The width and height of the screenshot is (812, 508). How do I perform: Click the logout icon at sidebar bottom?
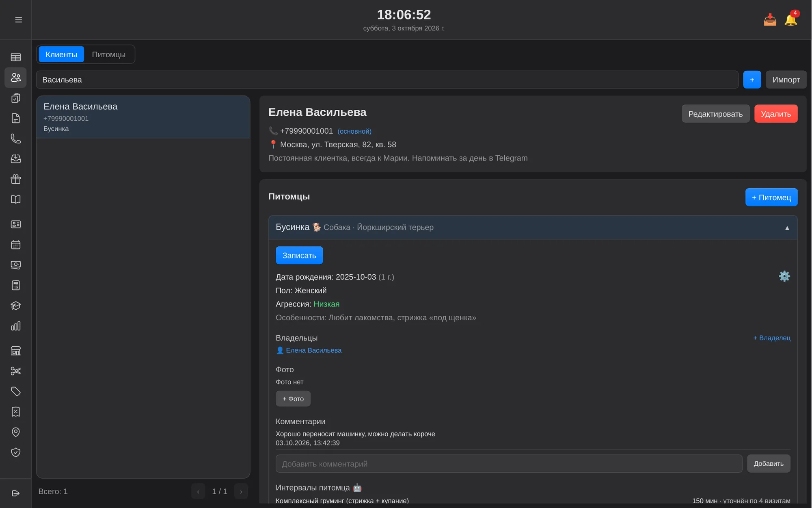tap(15, 493)
